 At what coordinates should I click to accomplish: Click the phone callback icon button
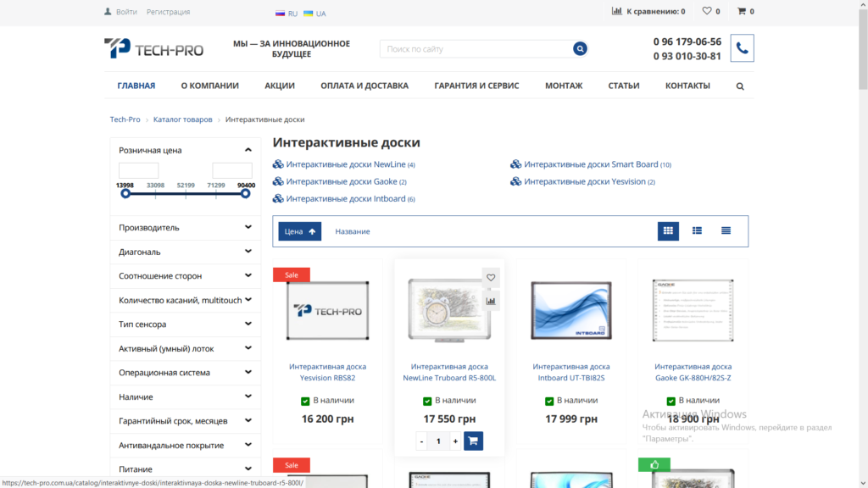pos(742,48)
